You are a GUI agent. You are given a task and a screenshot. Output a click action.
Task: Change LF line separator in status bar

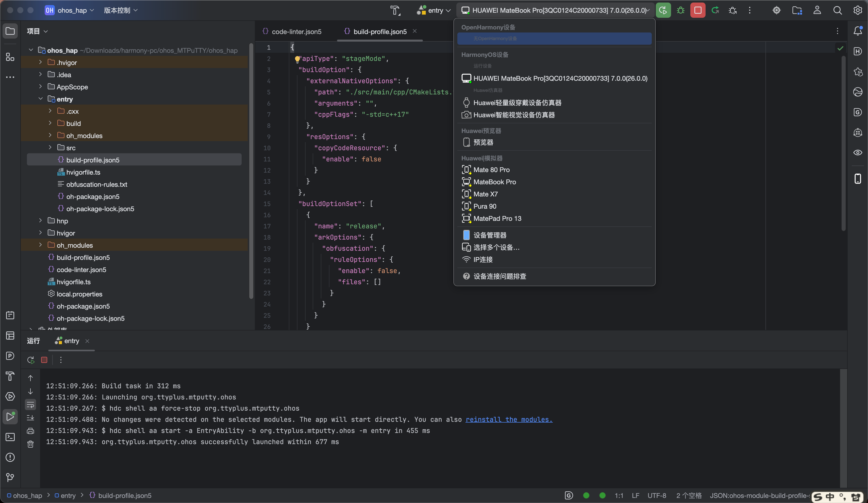pos(636,495)
